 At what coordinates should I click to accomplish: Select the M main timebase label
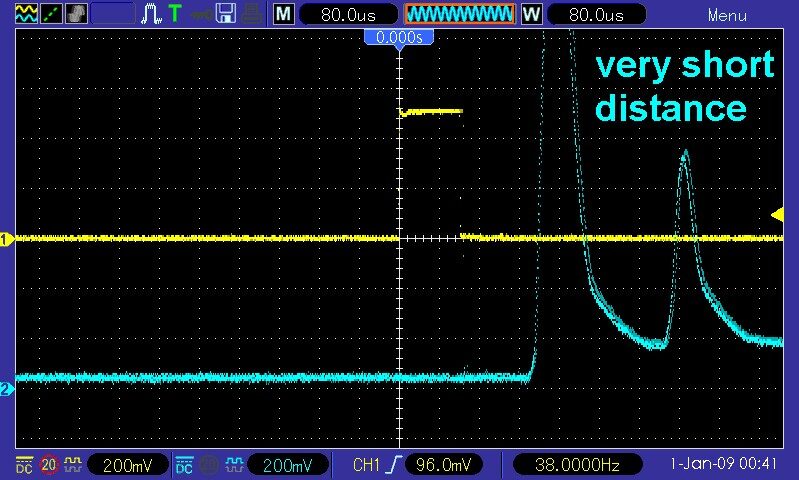[x=284, y=14]
